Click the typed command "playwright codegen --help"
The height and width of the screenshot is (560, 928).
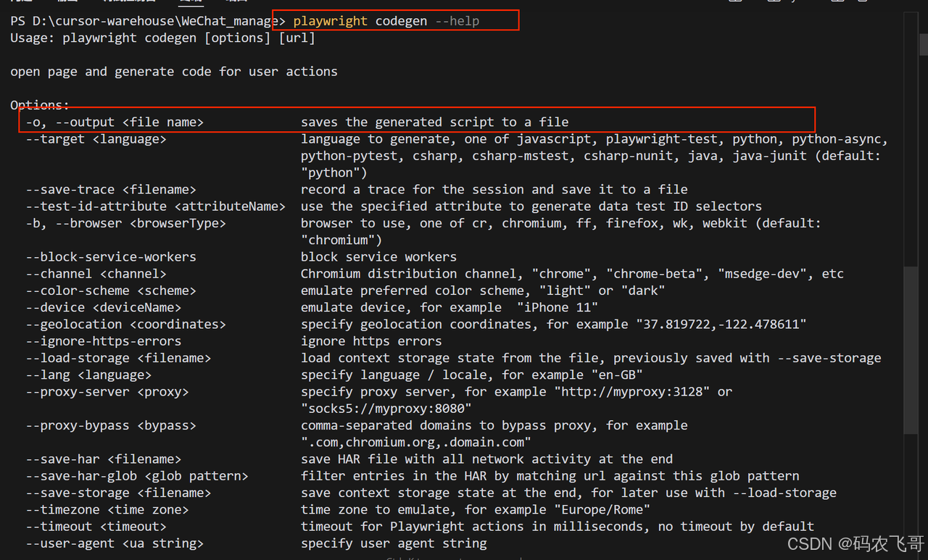coord(386,21)
